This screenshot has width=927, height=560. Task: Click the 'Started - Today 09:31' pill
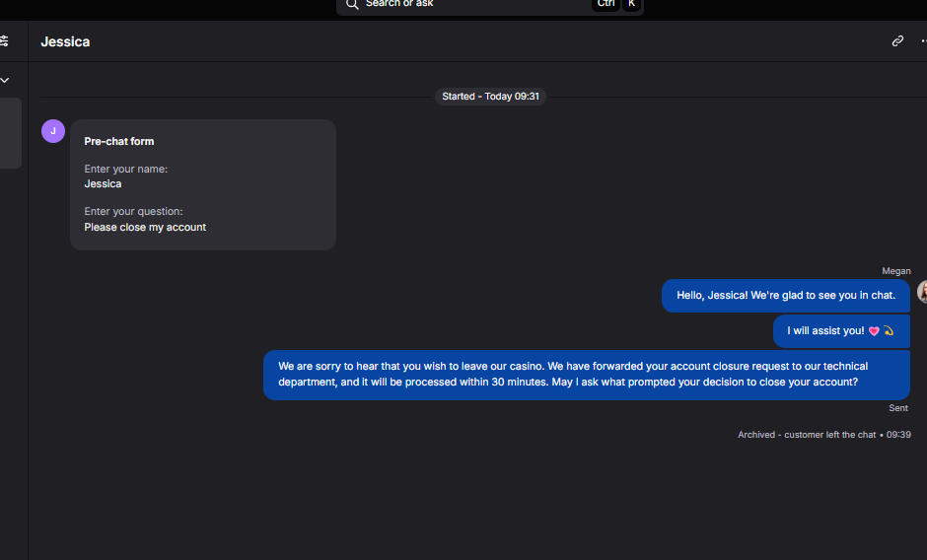(490, 97)
